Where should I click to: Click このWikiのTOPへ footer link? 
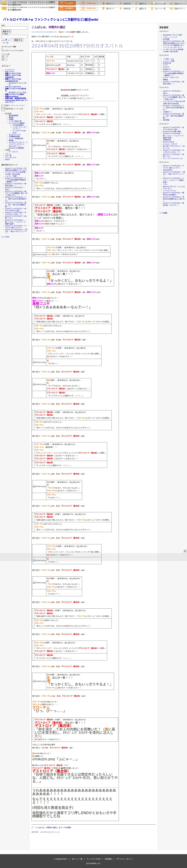pyautogui.click(x=61, y=859)
